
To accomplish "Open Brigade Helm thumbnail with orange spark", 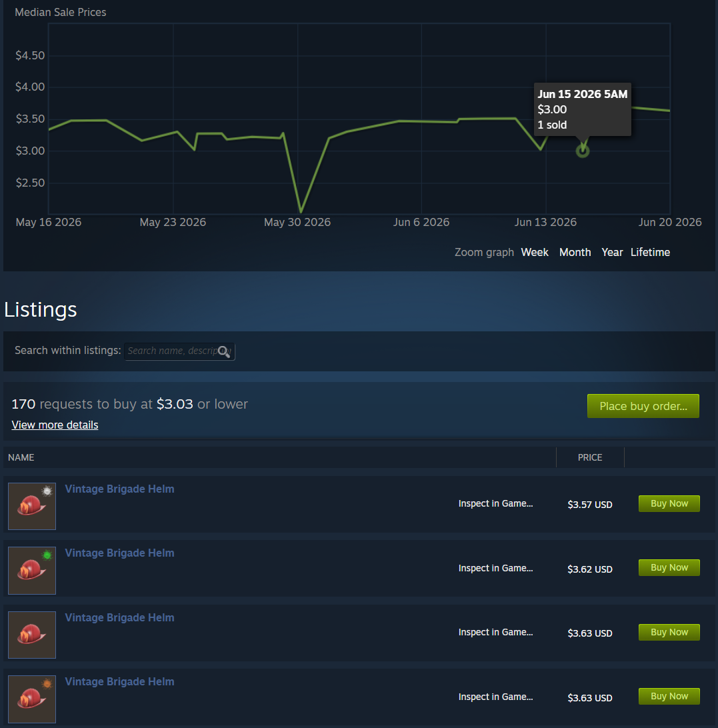I will point(32,699).
